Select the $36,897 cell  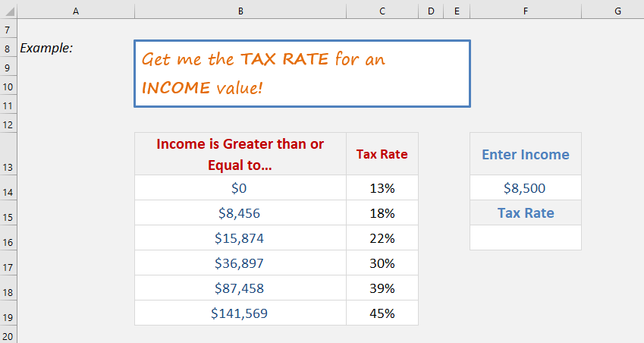point(240,263)
